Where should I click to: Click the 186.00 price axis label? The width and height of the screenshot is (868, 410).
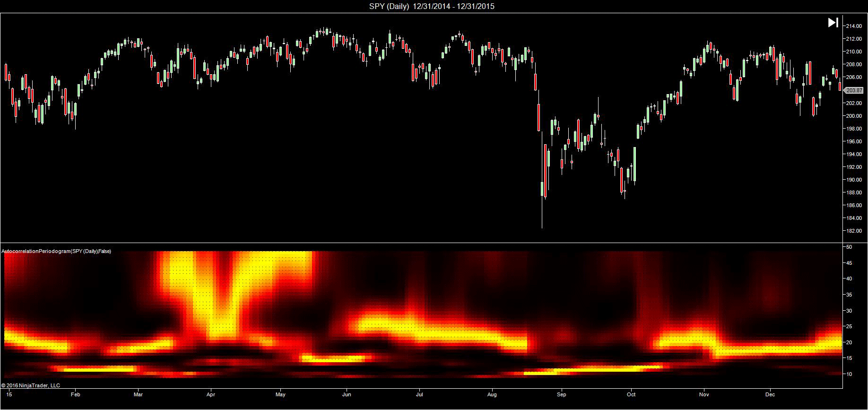click(853, 205)
